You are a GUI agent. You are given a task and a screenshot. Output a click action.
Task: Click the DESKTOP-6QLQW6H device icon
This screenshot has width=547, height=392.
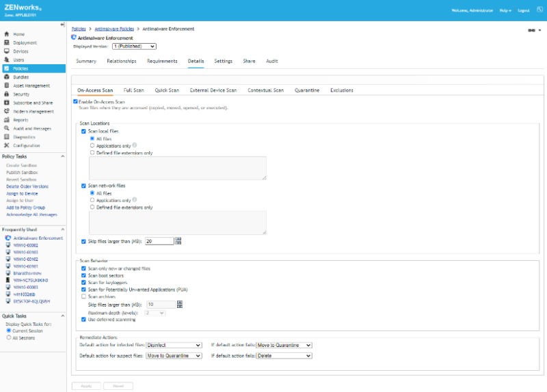click(x=8, y=301)
